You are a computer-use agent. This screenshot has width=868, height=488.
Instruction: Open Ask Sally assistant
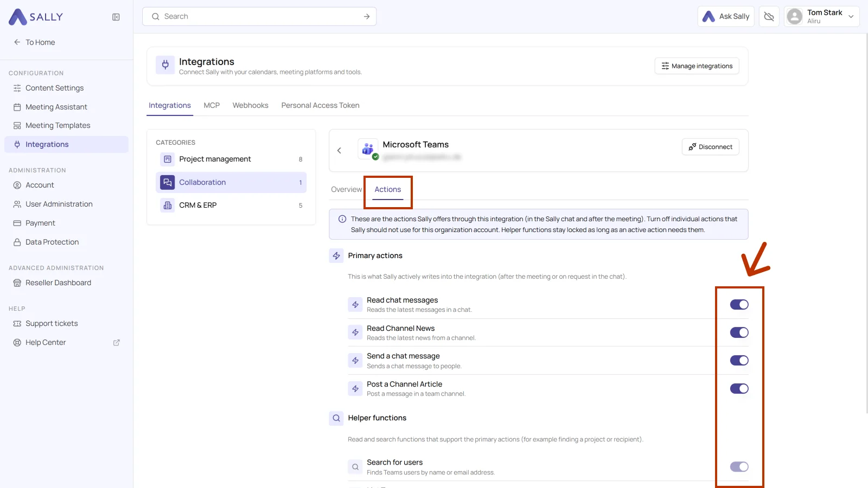(726, 16)
